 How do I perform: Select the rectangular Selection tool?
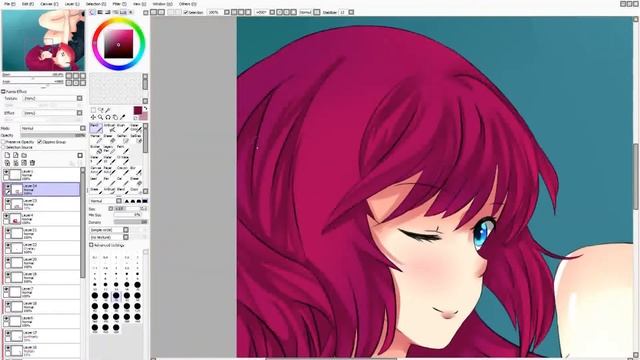93,110
